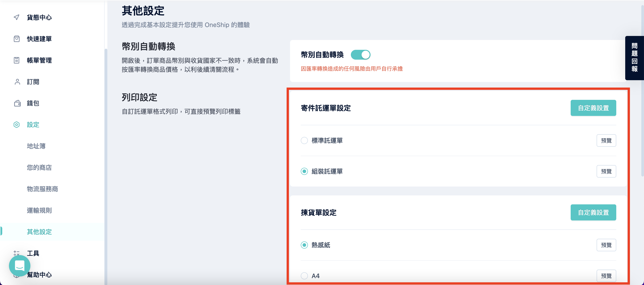Click 自定義設置 for 寄件託運單設定
Screen dimensions: 644x285
(x=593, y=108)
